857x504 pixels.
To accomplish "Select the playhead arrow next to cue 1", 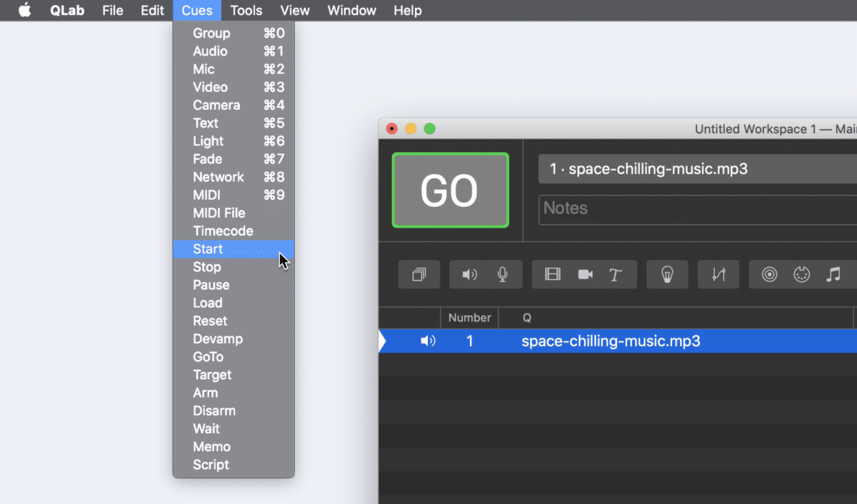I will pyautogui.click(x=384, y=341).
